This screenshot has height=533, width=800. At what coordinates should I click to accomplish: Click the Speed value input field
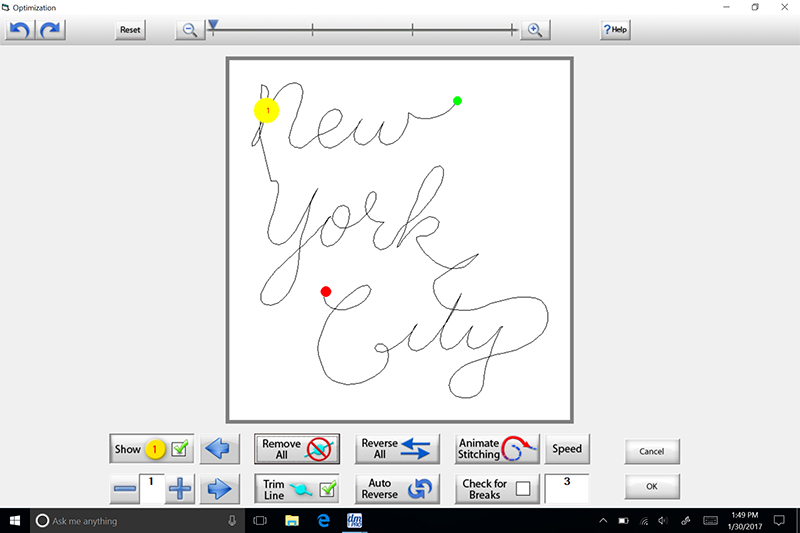566,488
